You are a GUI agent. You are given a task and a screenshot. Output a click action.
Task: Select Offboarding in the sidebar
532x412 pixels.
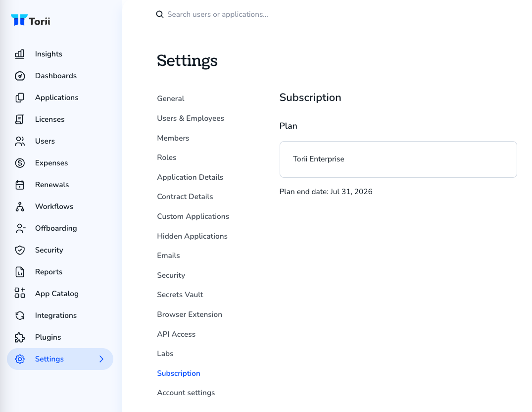tap(56, 228)
